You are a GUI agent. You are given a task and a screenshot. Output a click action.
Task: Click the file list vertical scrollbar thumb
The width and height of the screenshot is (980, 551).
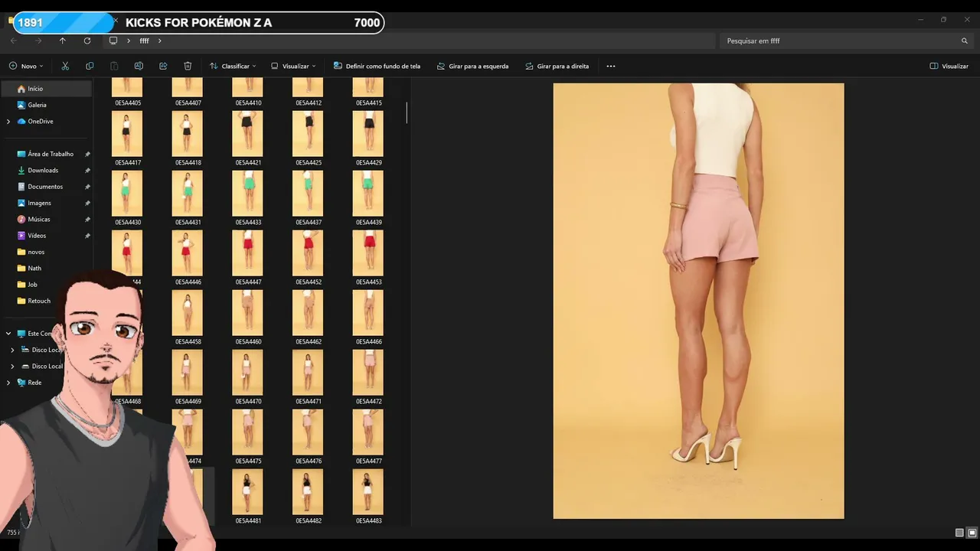407,112
